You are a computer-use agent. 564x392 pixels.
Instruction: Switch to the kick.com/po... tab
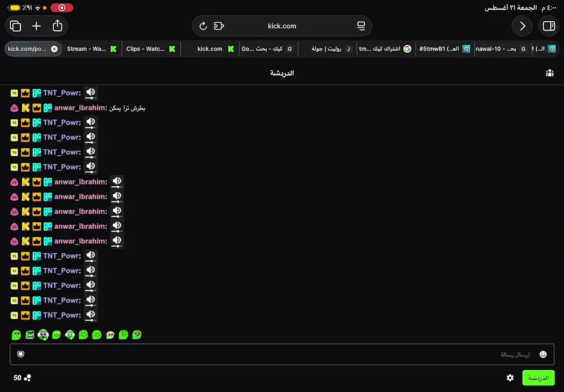(33, 49)
